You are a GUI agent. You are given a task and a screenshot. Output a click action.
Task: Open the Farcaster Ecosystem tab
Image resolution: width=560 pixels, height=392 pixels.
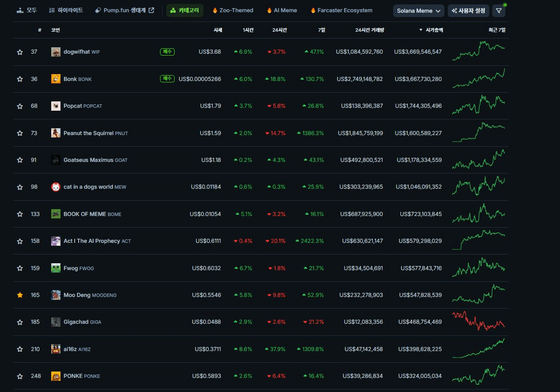click(341, 10)
